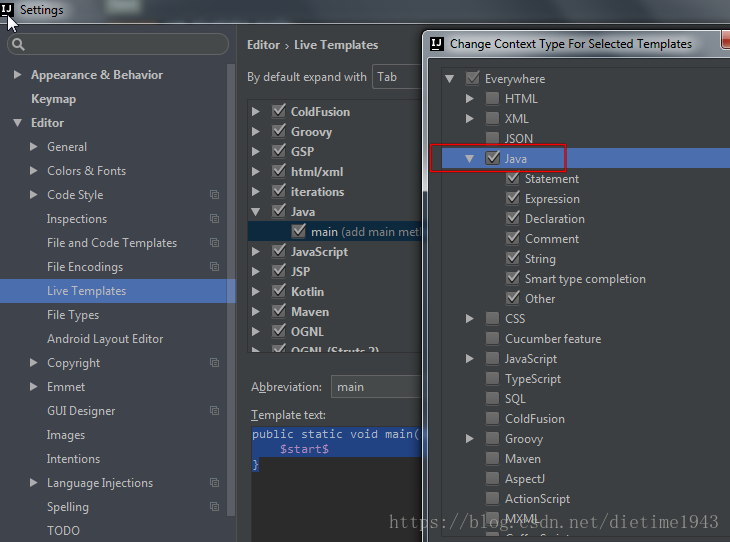The height and width of the screenshot is (542, 730).
Task: Expand the HTML context node
Action: point(470,98)
